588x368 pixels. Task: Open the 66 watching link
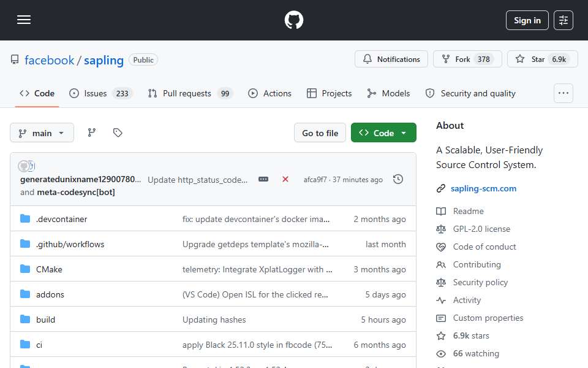pos(476,354)
